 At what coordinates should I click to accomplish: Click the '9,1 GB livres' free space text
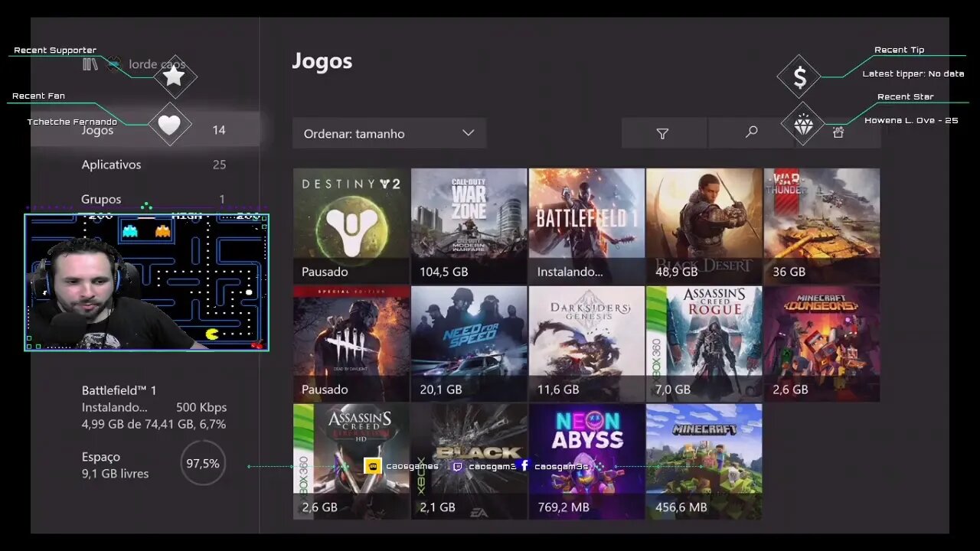116,474
